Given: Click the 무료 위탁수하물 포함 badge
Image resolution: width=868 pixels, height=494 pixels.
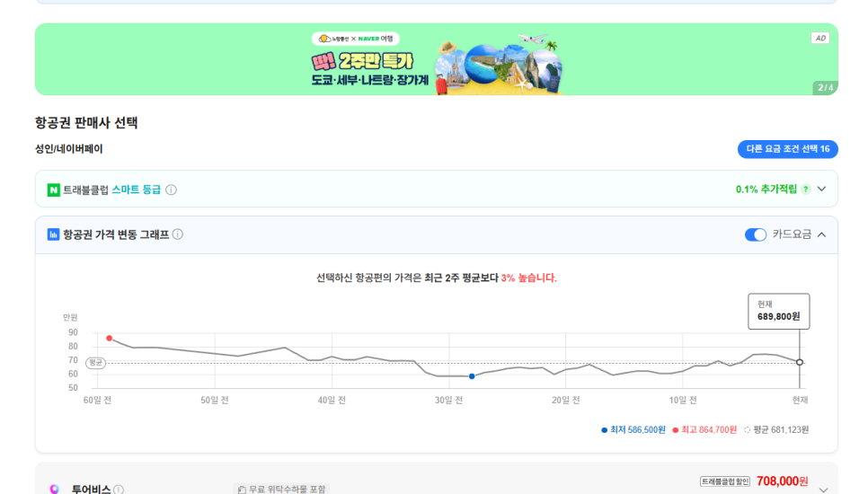Looking at the screenshot, I should pos(281,489).
